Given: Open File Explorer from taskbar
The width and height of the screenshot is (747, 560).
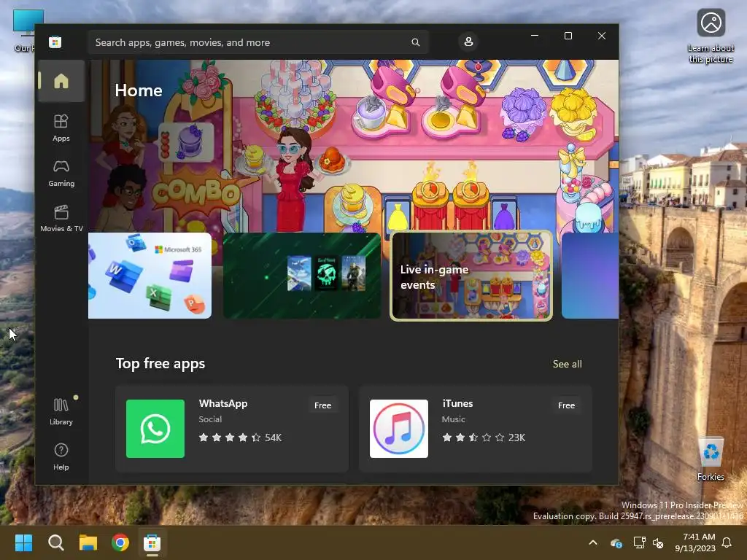Looking at the screenshot, I should (88, 542).
